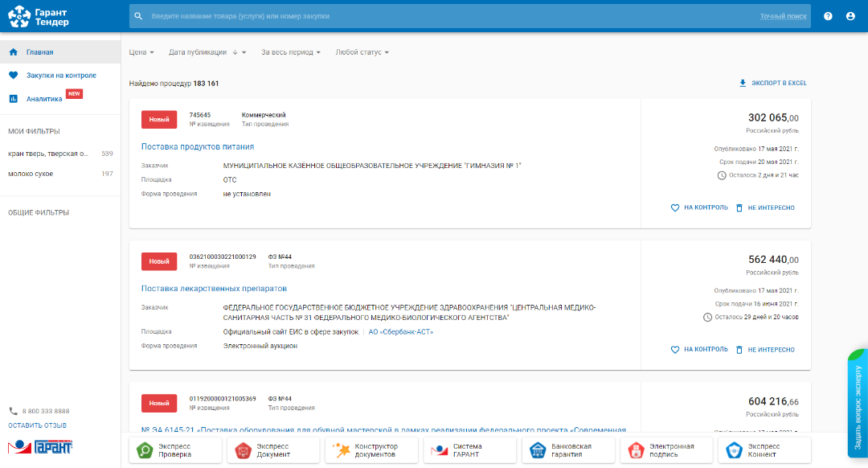Image resolution: width=868 pixels, height=468 pixels.
Task: Click the Excel export download icon
Action: click(x=743, y=83)
